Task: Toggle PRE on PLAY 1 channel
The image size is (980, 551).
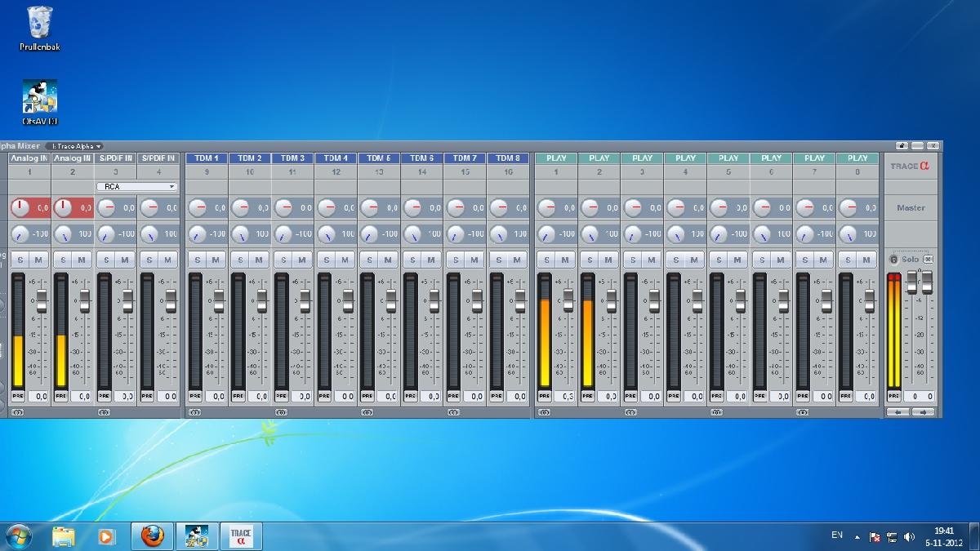Action: point(544,396)
